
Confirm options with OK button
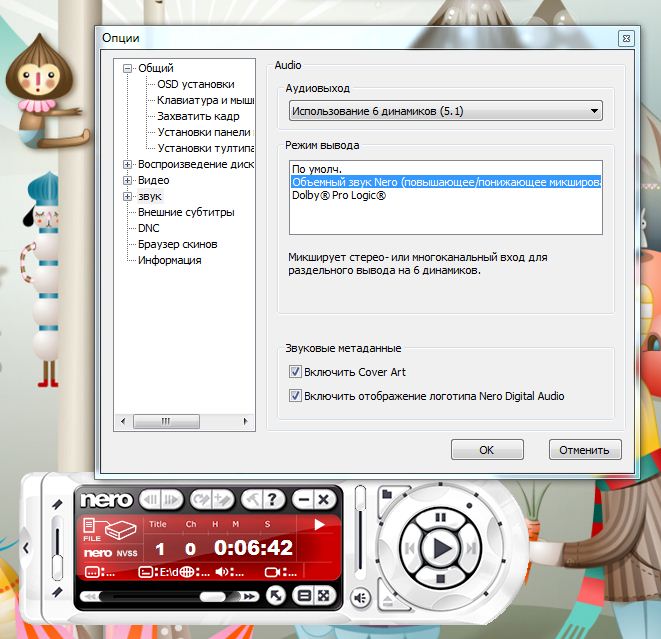click(x=487, y=450)
